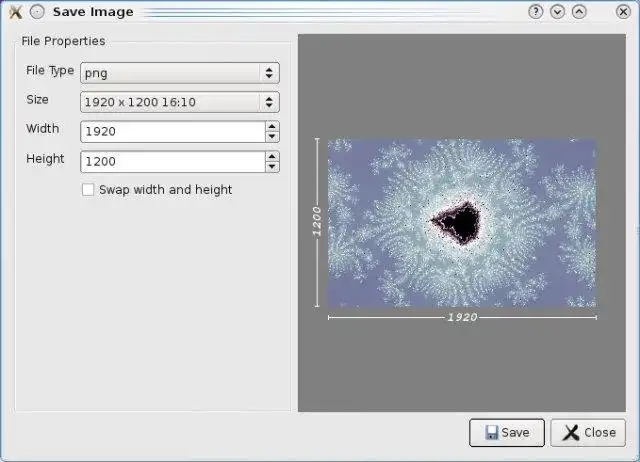Click the application X icon in the title bar
The height and width of the screenshot is (462, 640).
tap(16, 12)
